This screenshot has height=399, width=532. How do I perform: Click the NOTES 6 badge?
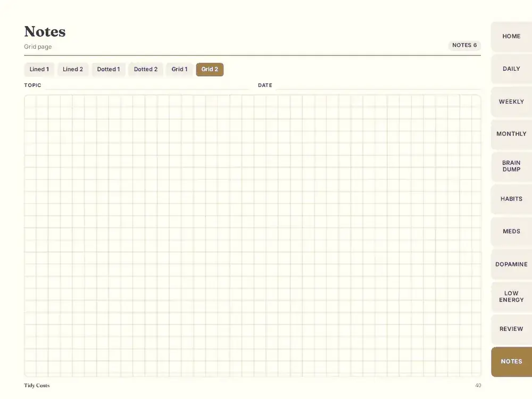point(464,45)
